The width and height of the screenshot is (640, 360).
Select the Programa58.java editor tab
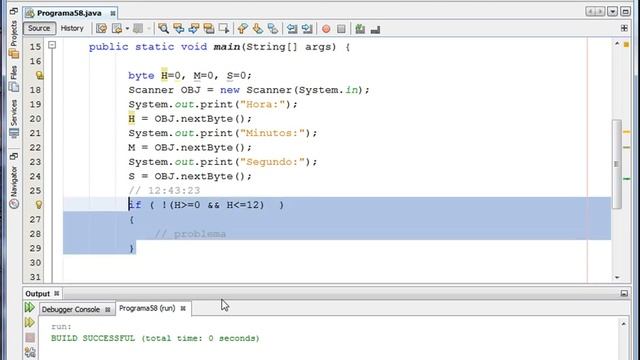[69, 13]
